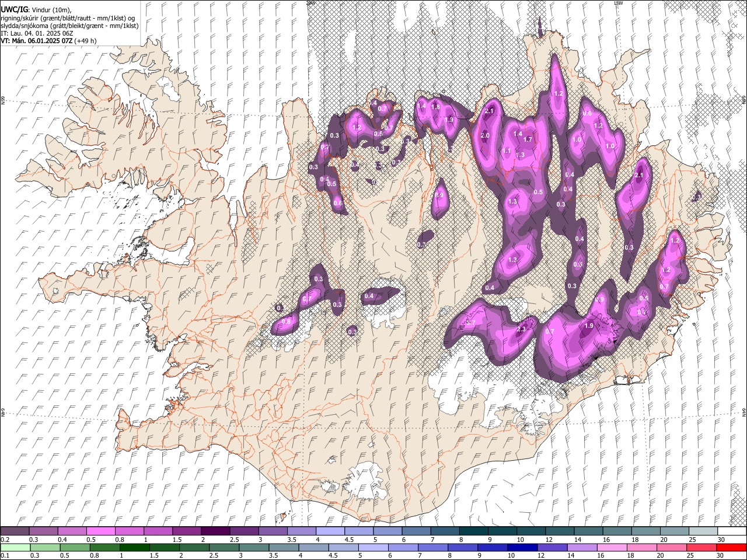The width and height of the screenshot is (747, 560).
Task: Select the red-pink 25 rain legend swatch
Action: tap(702, 547)
